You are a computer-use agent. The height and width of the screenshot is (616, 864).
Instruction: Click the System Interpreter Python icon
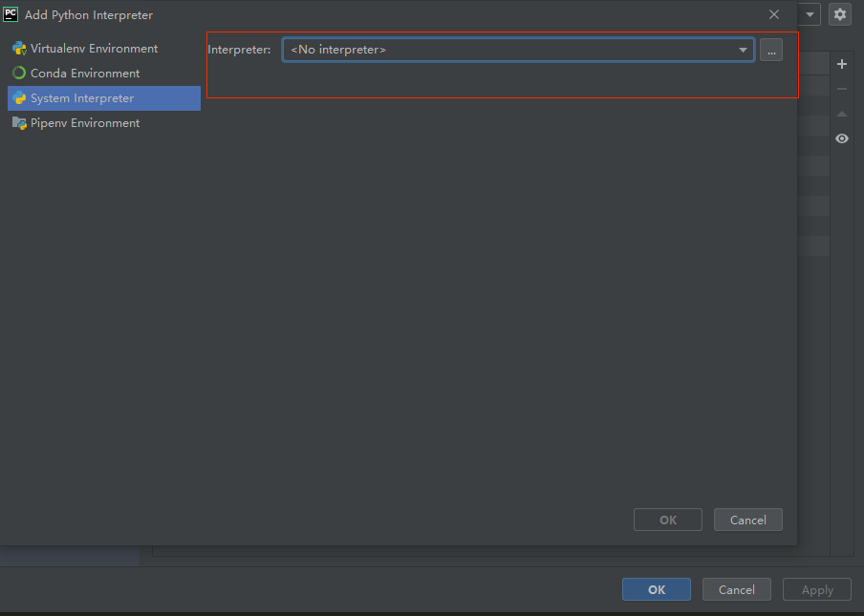[19, 98]
